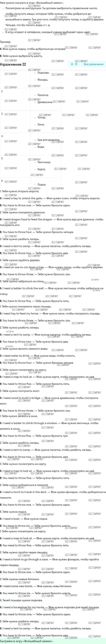
Task: Select the 'Древесина.' table item
Action: click(x=45, y=102)
